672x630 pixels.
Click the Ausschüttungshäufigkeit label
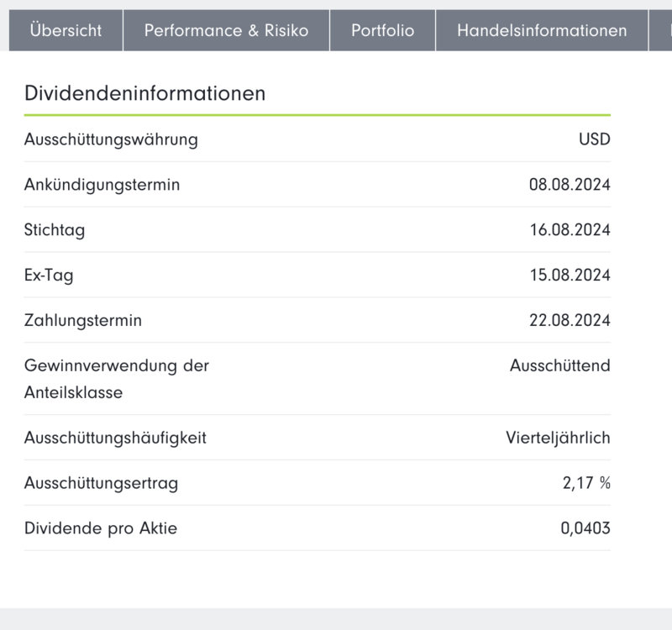[115, 438]
